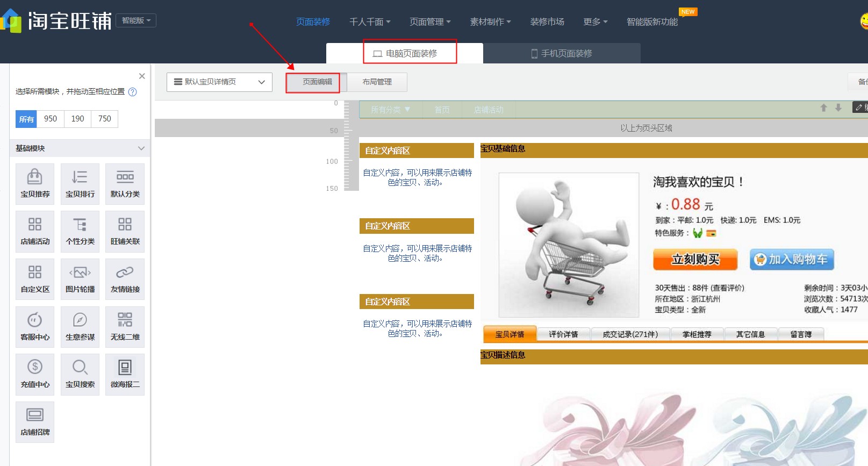868x466 pixels.
Task: Select the 个性分类 module
Action: point(80,231)
